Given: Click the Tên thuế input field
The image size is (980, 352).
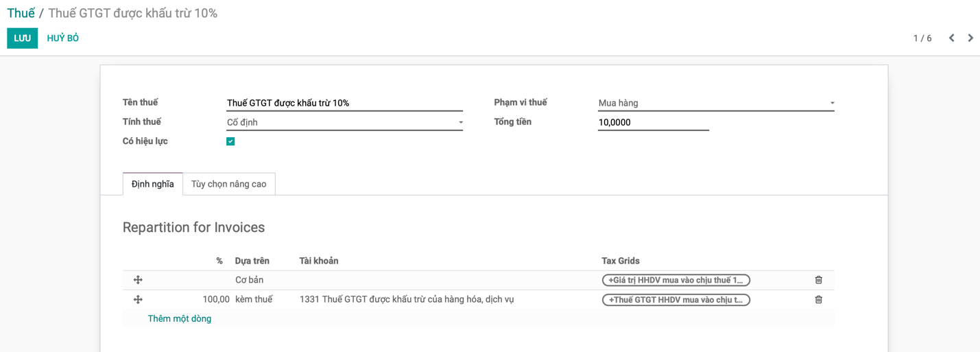Looking at the screenshot, I should pyautogui.click(x=344, y=104).
